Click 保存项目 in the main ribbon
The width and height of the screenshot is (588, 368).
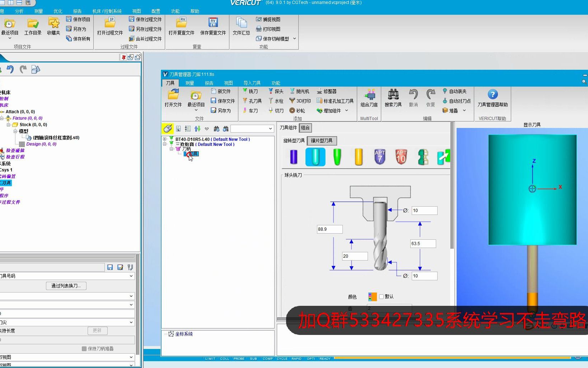point(78,19)
